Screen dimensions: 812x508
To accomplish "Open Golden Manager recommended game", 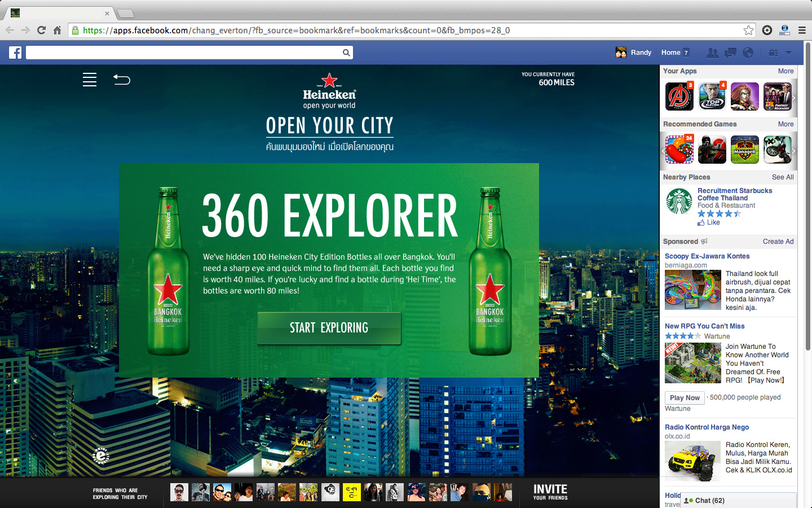I will pyautogui.click(x=745, y=150).
